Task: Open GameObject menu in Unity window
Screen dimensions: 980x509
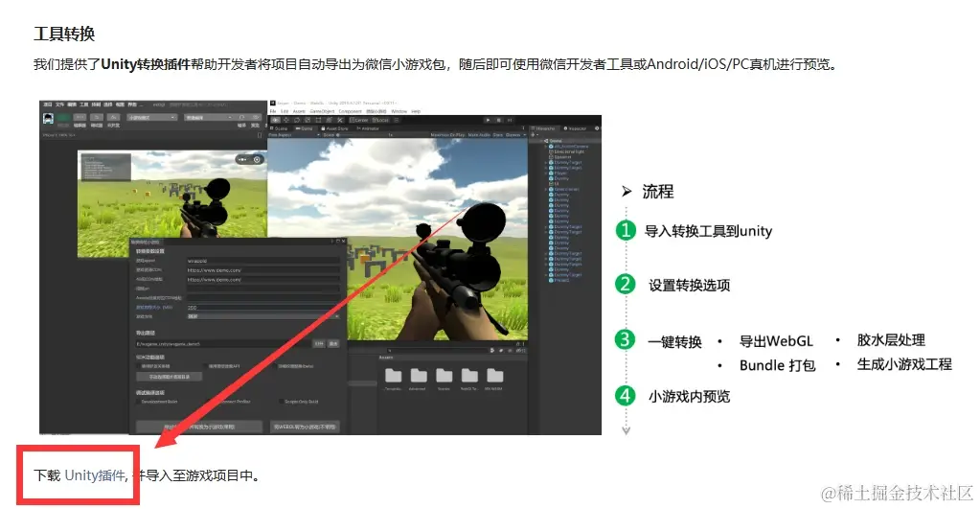Action: click(322, 111)
